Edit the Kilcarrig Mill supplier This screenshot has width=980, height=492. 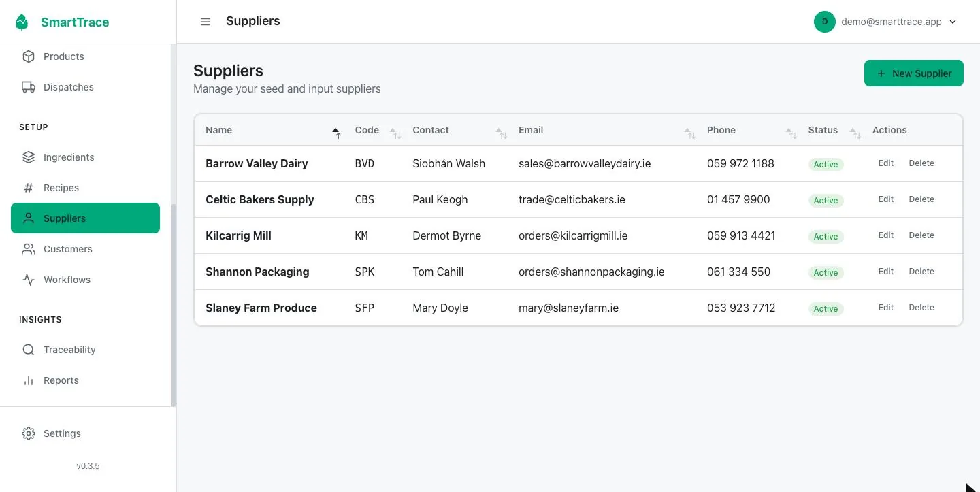click(886, 235)
